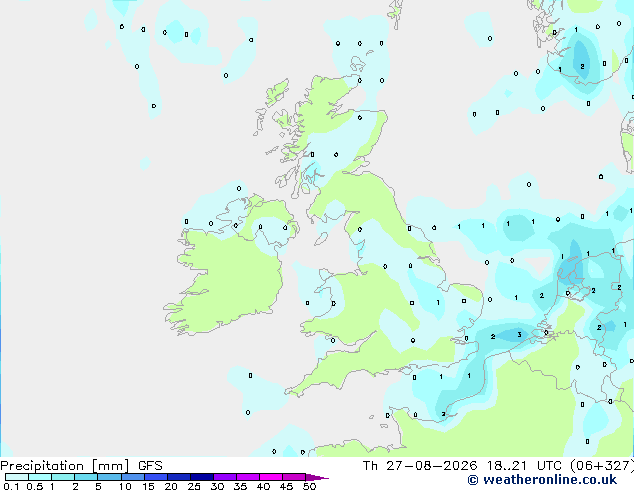Click the '25' legend scale label
Image resolution: width=634 pixels, height=490 pixels.
(x=194, y=486)
